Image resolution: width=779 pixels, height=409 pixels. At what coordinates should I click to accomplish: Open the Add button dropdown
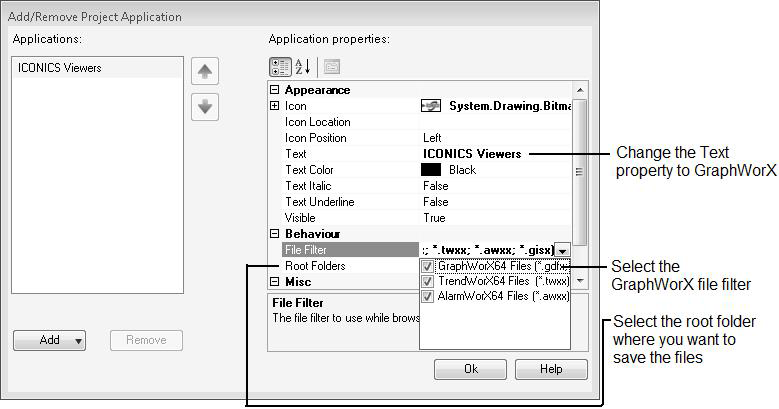(x=79, y=340)
